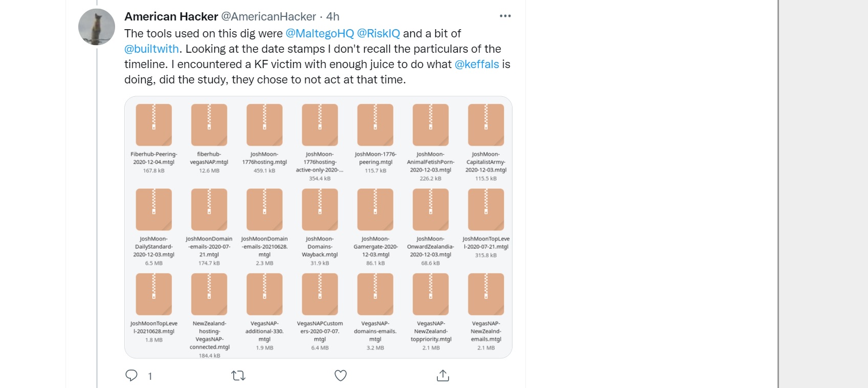Open the 4h tweet timestamp
This screenshot has height=388, width=868.
pyautogui.click(x=332, y=16)
